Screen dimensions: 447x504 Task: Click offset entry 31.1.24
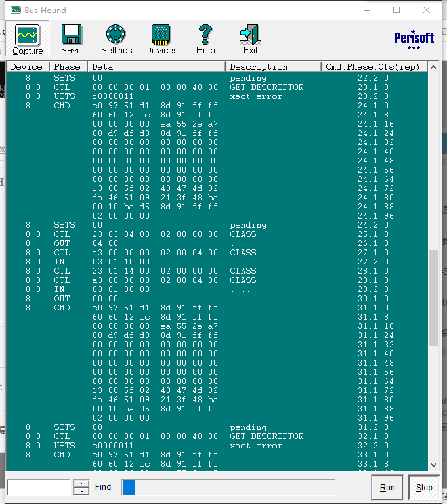click(375, 335)
